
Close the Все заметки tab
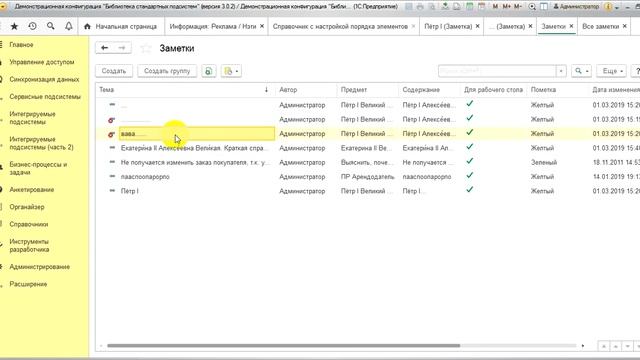click(x=624, y=26)
